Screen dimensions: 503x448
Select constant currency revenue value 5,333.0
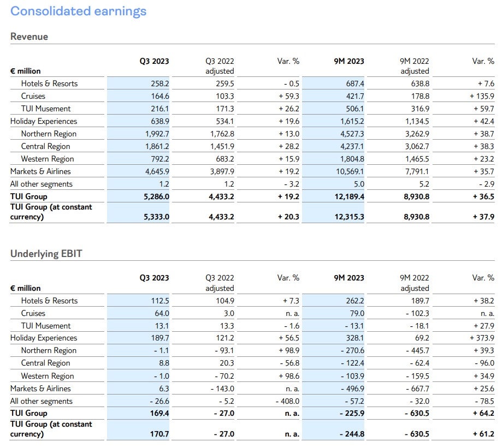pos(156,217)
